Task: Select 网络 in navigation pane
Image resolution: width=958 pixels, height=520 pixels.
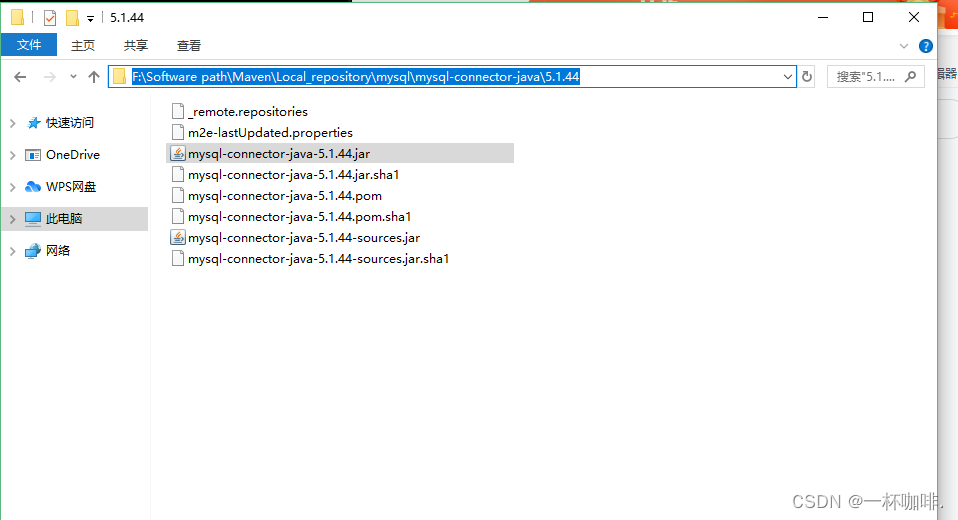Action: [58, 251]
